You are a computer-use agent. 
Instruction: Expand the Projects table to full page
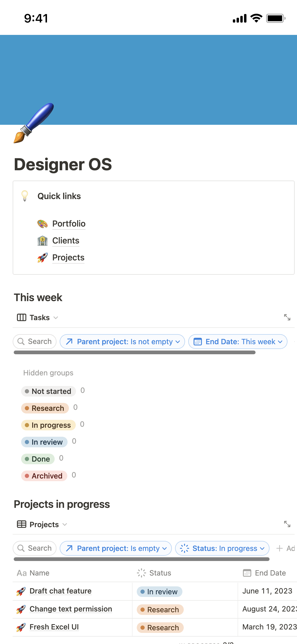pos(287,524)
